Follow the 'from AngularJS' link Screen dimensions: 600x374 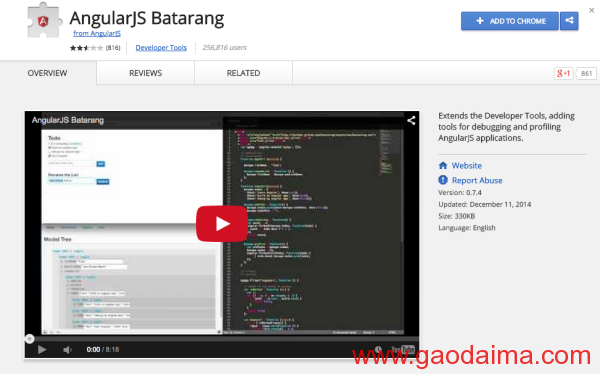[97, 33]
